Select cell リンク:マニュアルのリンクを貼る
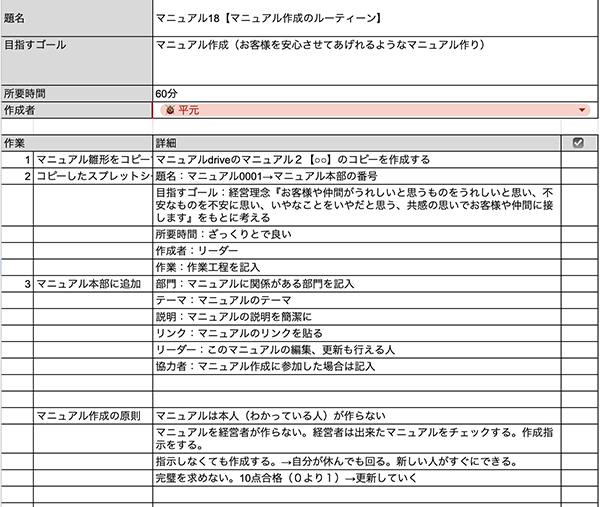This screenshot has height=507, width=600. pyautogui.click(x=357, y=333)
